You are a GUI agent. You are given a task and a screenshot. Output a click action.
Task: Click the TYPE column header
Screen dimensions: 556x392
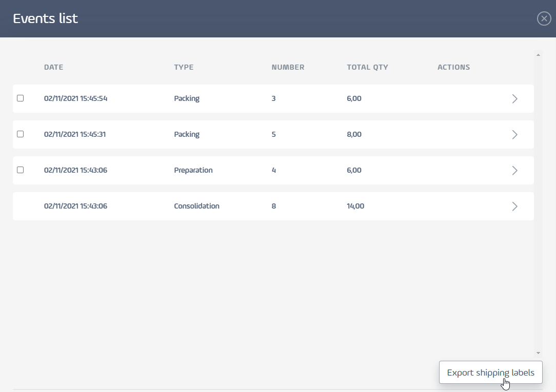click(x=184, y=67)
